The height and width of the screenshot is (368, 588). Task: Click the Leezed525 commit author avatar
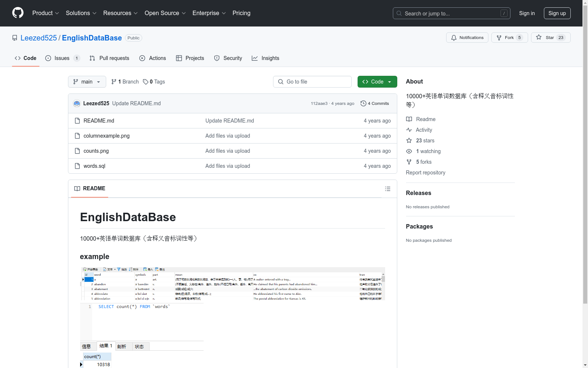pyautogui.click(x=77, y=103)
